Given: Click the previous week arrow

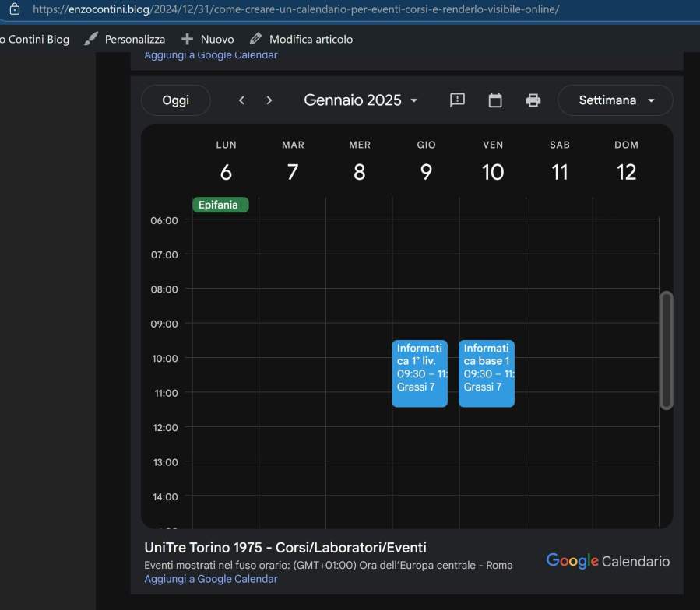Looking at the screenshot, I should pos(241,100).
